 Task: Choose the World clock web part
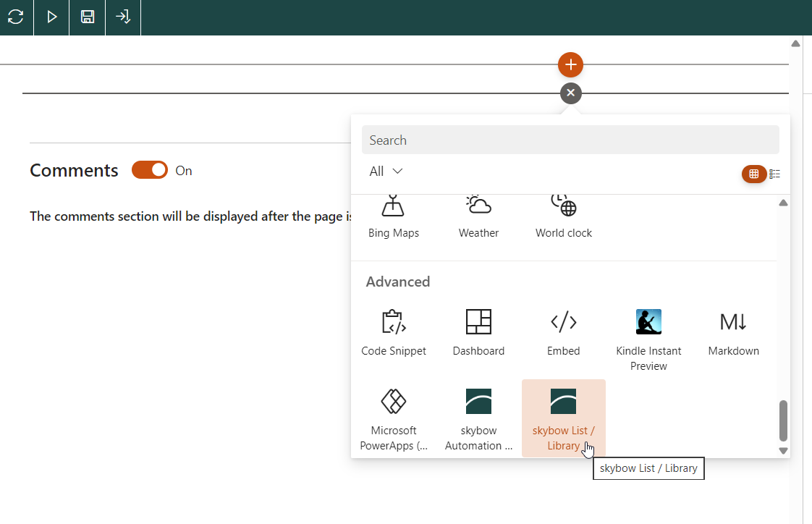coord(563,217)
